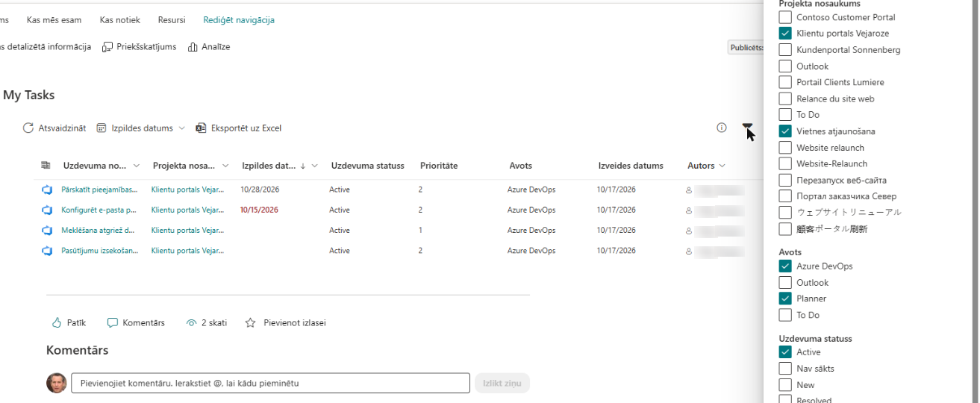The width and height of the screenshot is (980, 403).
Task: Click the Patīk thumbs-up icon
Action: pos(57,323)
